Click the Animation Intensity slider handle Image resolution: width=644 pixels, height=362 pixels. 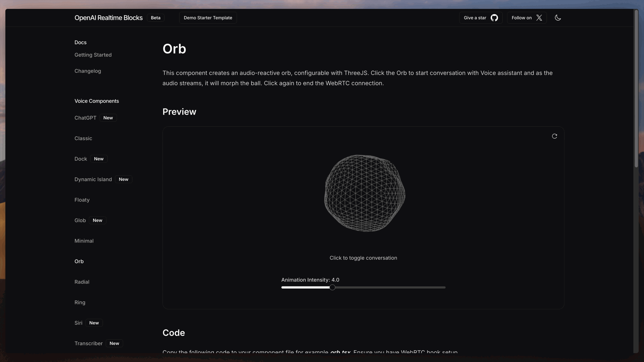[332, 287]
